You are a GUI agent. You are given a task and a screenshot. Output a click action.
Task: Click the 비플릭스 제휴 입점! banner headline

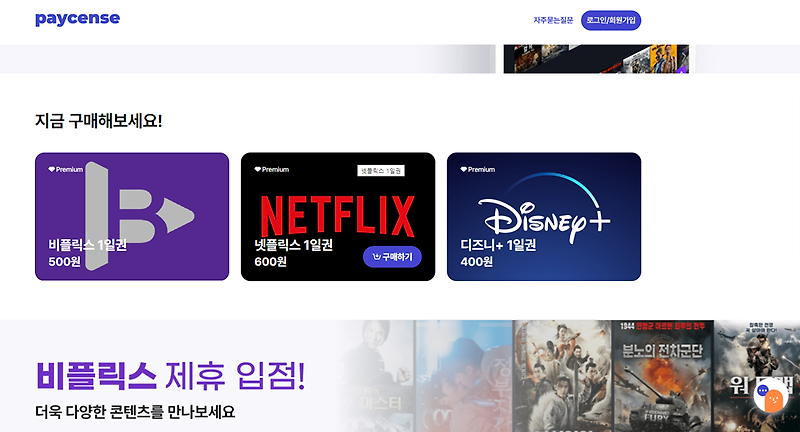pyautogui.click(x=170, y=376)
